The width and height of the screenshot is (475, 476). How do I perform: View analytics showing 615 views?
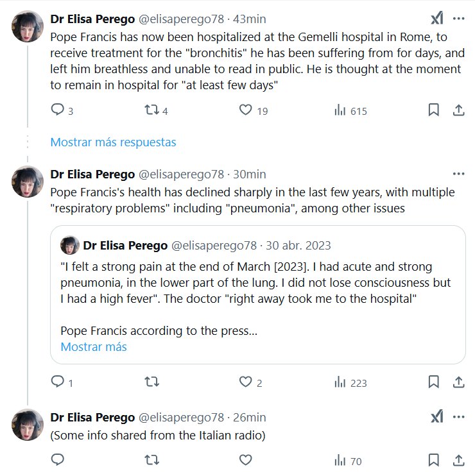click(x=340, y=110)
